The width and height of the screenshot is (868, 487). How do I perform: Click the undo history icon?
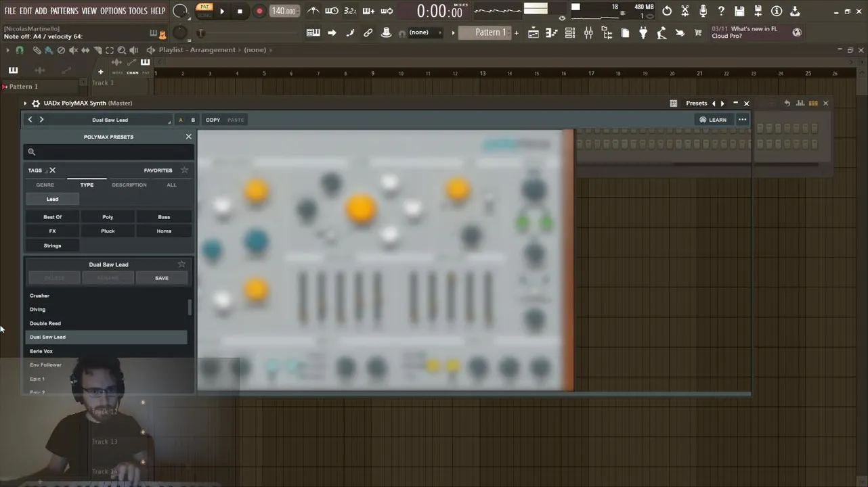(667, 11)
